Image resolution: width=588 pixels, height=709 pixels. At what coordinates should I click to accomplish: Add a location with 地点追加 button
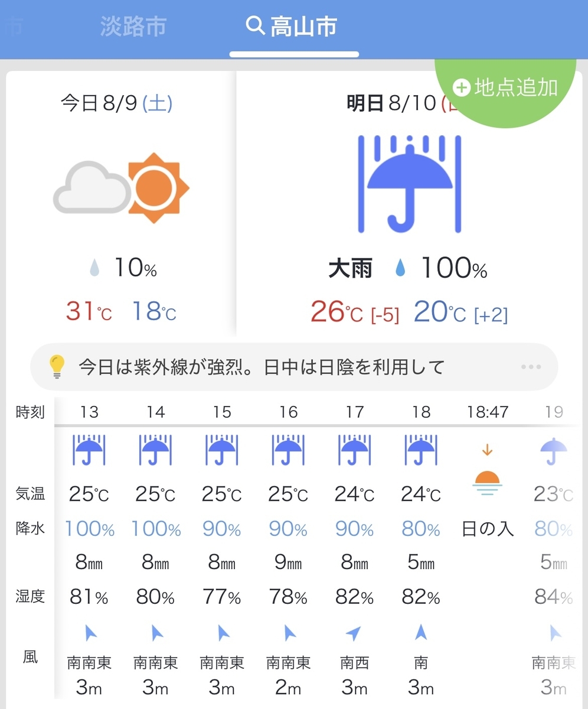[505, 87]
